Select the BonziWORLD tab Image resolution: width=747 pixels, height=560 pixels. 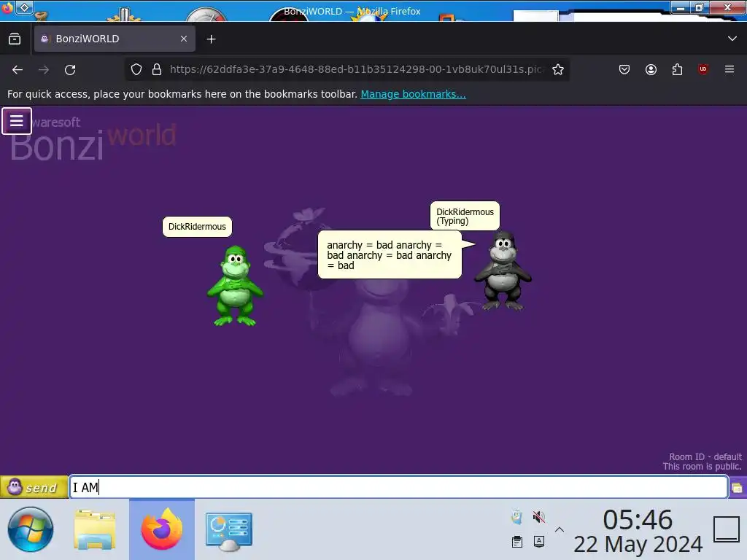[115, 39]
